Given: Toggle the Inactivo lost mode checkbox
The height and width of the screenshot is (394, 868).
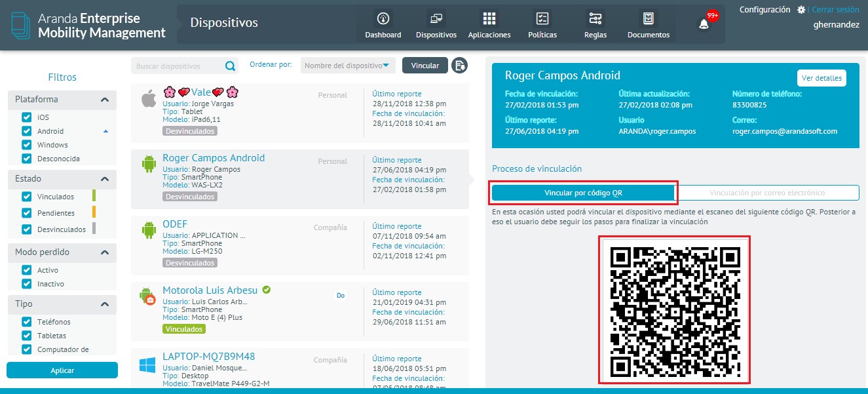Looking at the screenshot, I should (27, 284).
